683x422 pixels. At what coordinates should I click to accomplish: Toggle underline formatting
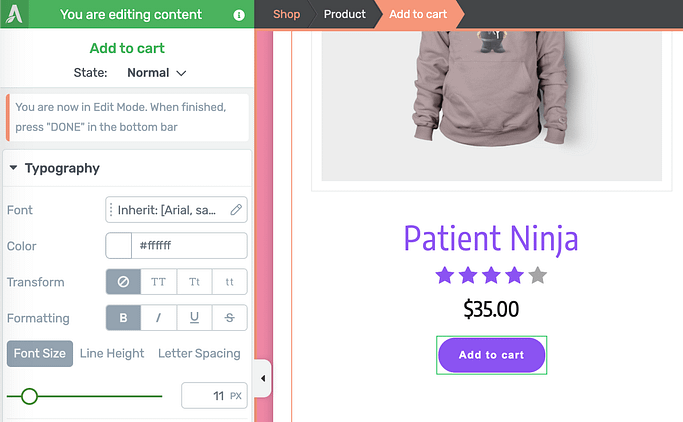pyautogui.click(x=194, y=318)
